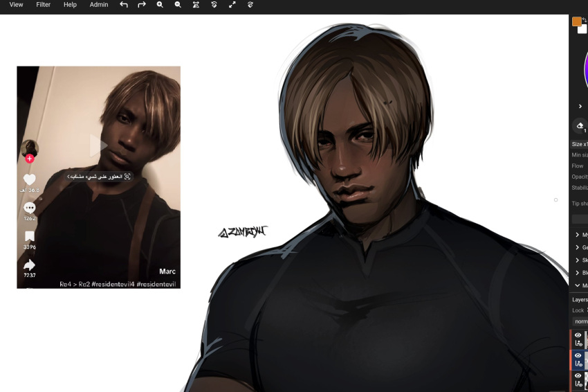Hide the third layer via eye icon
The height and width of the screenshot is (392, 588).
[x=578, y=375]
